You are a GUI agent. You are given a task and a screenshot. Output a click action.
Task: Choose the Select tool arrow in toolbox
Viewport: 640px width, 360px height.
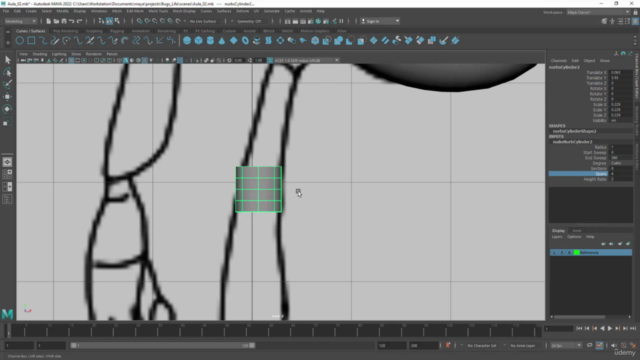click(x=7, y=60)
